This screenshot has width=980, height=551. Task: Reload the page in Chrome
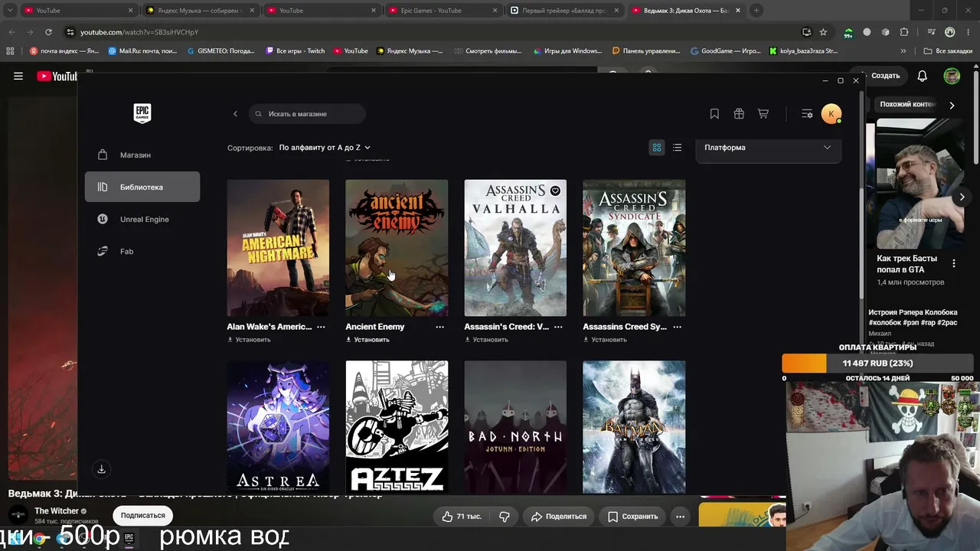[x=48, y=32]
